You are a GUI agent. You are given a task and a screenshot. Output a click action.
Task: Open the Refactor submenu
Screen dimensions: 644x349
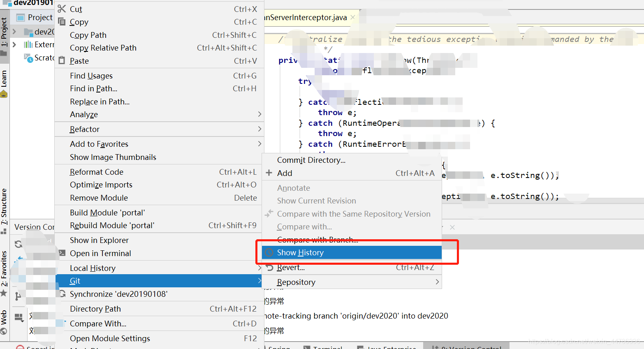[159, 129]
